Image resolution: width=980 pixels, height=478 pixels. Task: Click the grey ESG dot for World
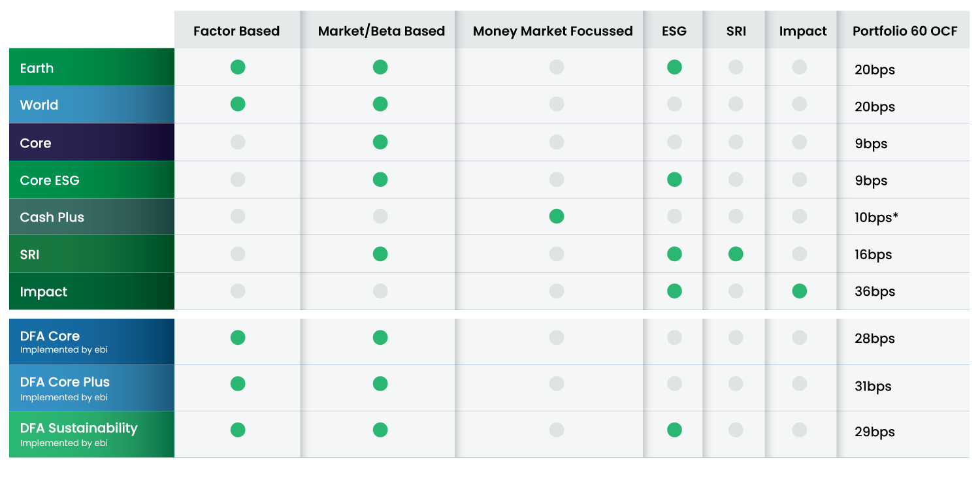pyautogui.click(x=674, y=104)
